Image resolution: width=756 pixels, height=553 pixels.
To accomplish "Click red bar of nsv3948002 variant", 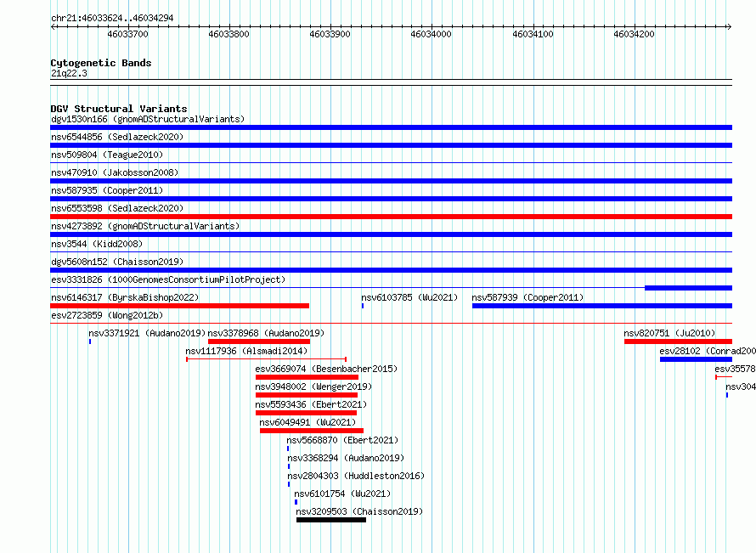I will click(307, 395).
